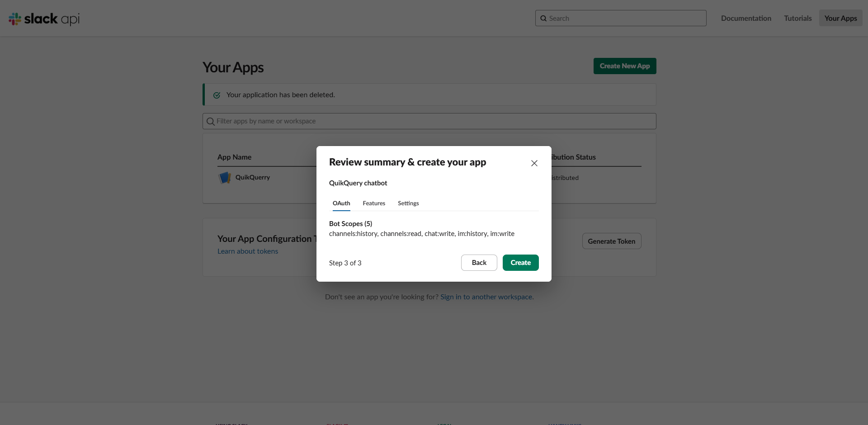The height and width of the screenshot is (425, 868).
Task: Close the review summary dialog
Action: click(534, 163)
